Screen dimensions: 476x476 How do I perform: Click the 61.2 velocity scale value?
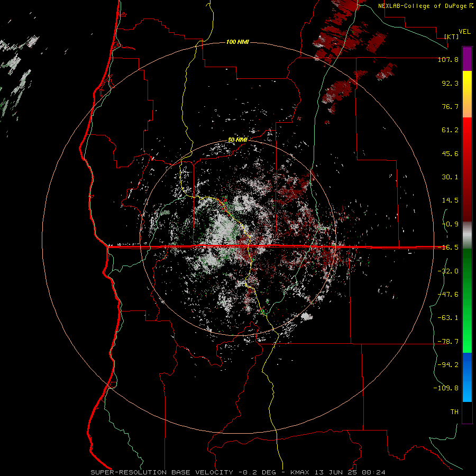pyautogui.click(x=450, y=130)
